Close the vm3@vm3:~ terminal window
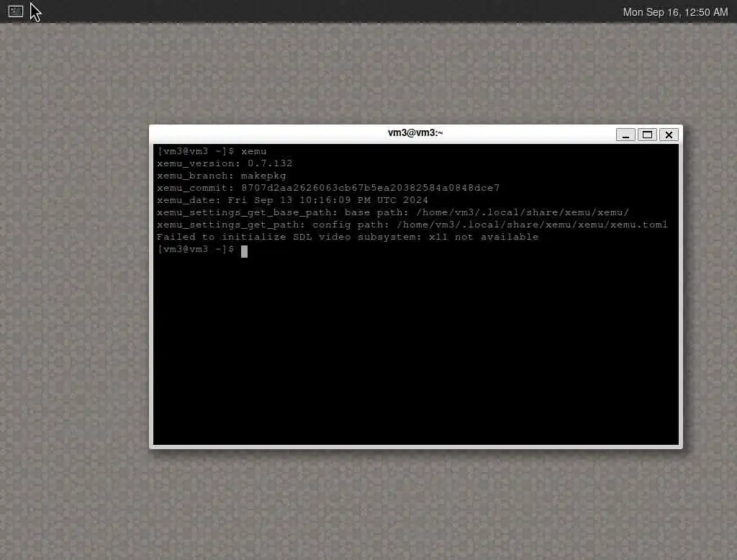Viewport: 737px width, 560px height. (669, 135)
